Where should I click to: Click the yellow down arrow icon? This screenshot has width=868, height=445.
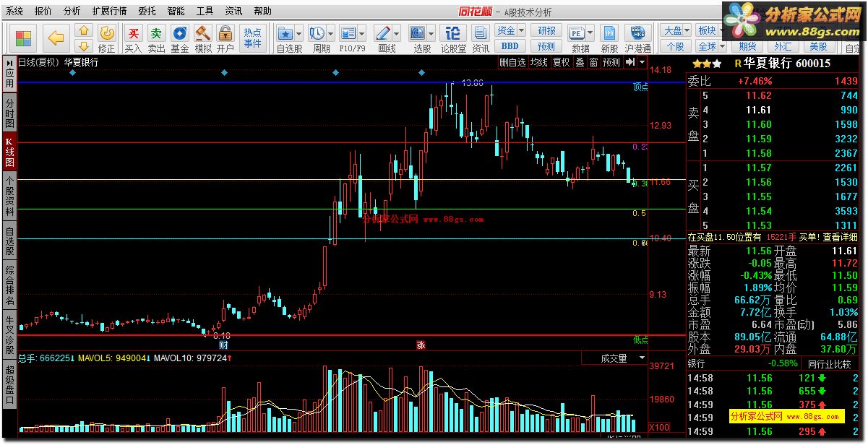point(83,46)
